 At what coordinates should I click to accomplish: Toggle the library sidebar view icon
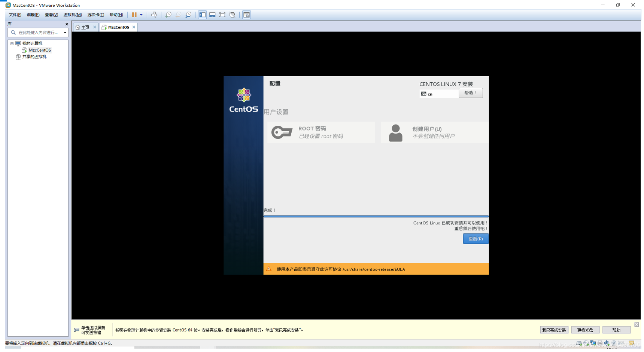(202, 15)
